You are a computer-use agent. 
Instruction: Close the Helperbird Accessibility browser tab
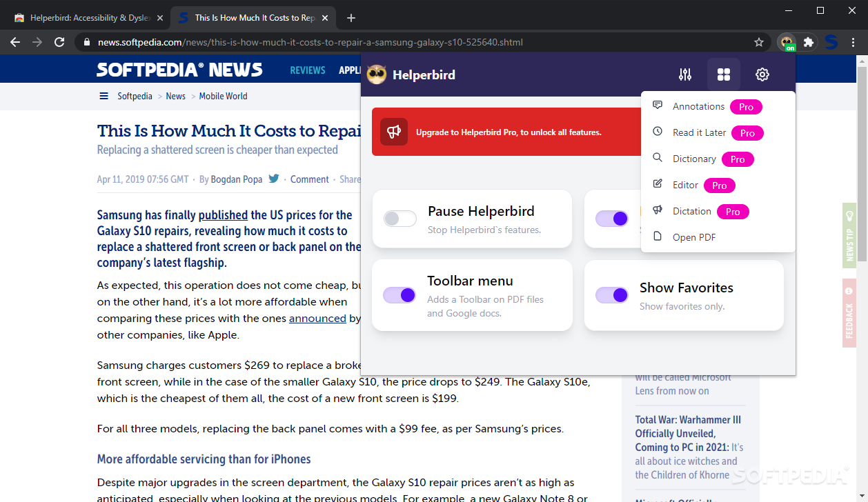click(x=159, y=18)
